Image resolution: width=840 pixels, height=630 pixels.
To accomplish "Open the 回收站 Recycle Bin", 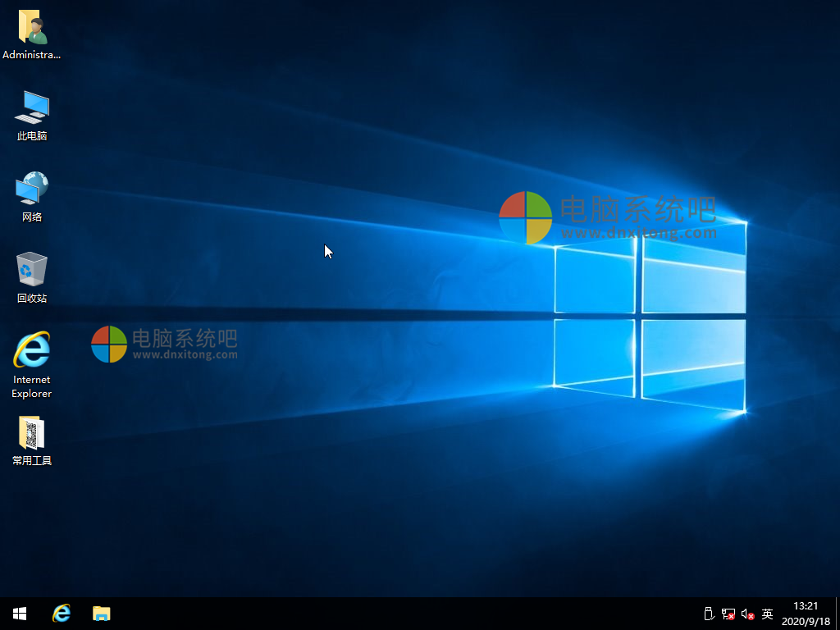I will pyautogui.click(x=31, y=271).
